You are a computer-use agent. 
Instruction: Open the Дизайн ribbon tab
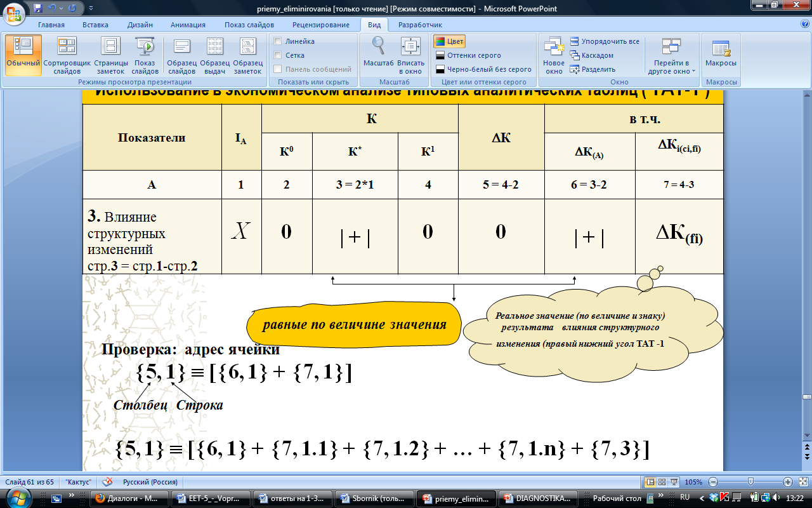tap(140, 25)
